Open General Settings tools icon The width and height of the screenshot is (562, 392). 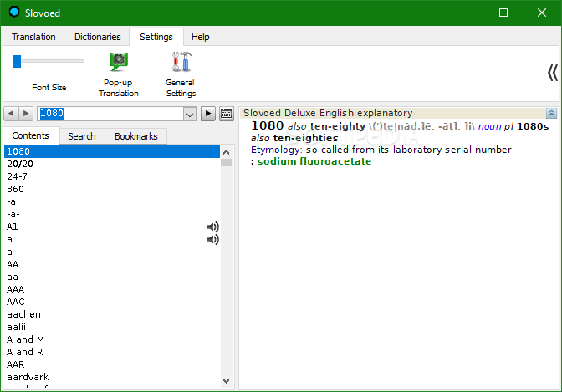[182, 62]
